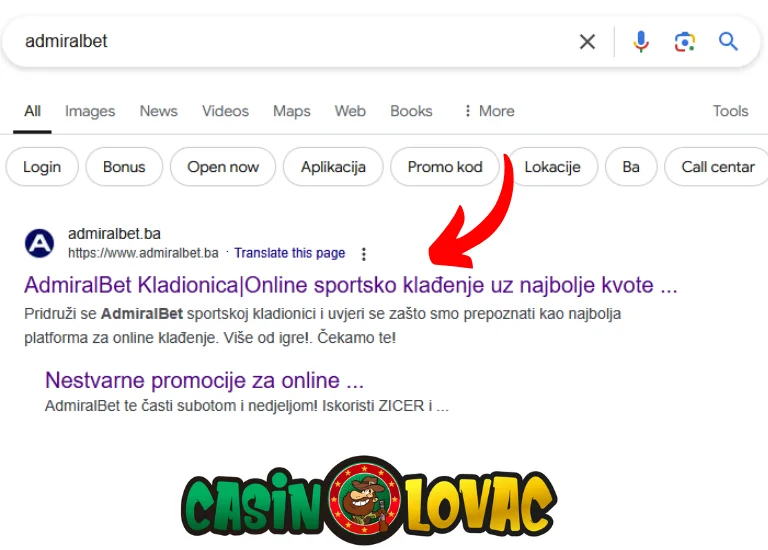Open the Tools filter options
768x550 pixels.
[730, 111]
